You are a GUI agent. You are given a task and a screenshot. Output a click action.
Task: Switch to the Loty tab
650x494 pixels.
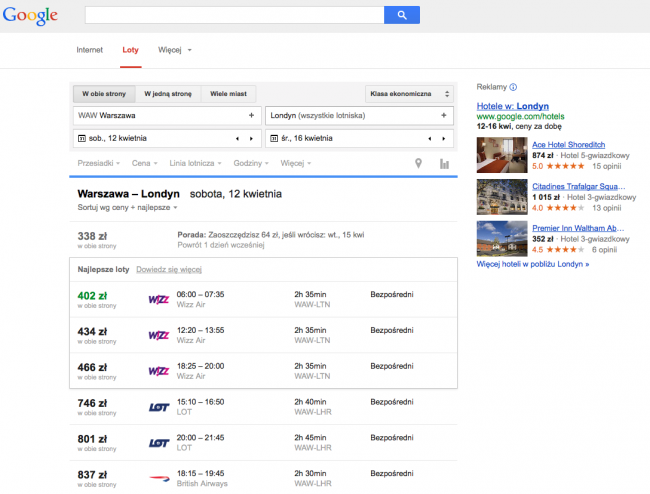(130, 50)
